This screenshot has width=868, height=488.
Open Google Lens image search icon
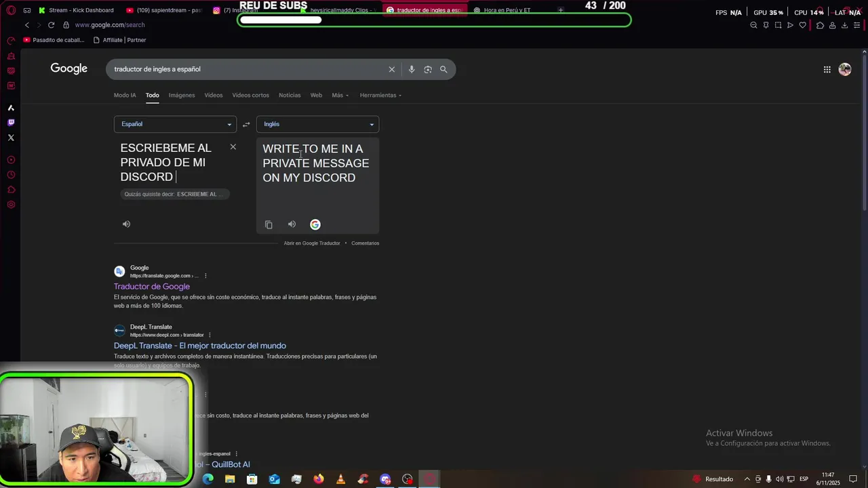click(428, 69)
